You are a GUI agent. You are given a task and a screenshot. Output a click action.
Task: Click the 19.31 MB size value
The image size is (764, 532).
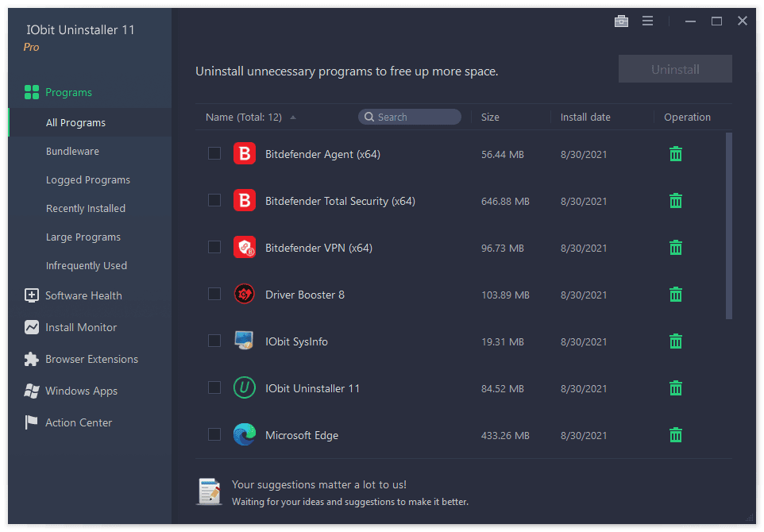click(x=503, y=341)
